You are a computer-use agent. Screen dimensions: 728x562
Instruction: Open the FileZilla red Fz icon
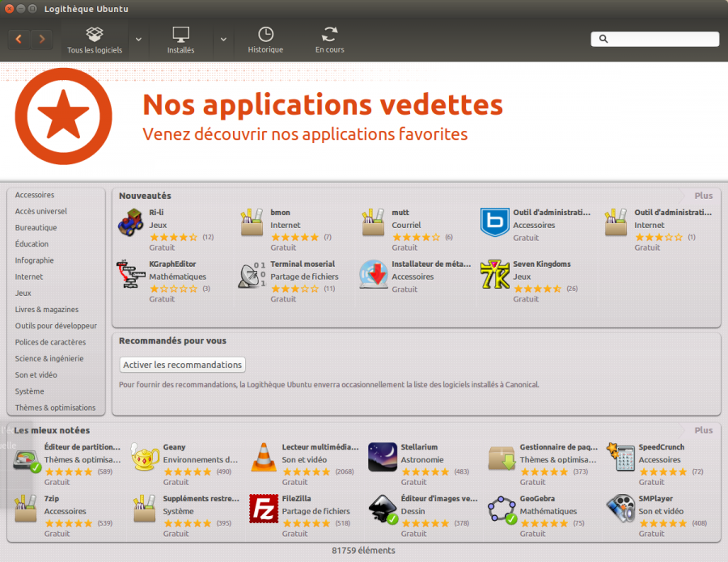264,509
